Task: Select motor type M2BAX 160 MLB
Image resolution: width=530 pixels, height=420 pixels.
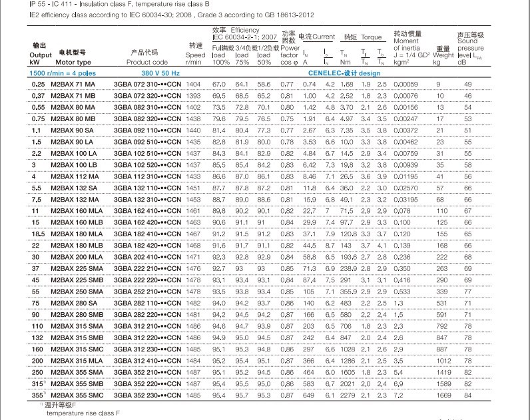Action: tap(77, 223)
